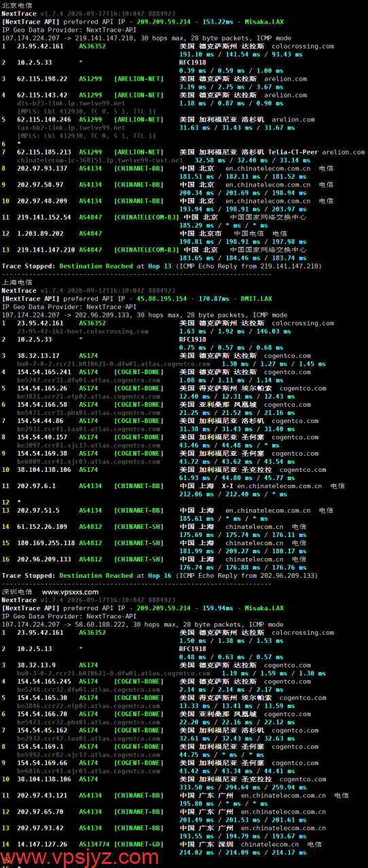Image resolution: width=368 pixels, height=868 pixels.
Task: Select hostname be5247.ccr31.dfw01.atlas.cogentco.com
Action: click(89, 380)
